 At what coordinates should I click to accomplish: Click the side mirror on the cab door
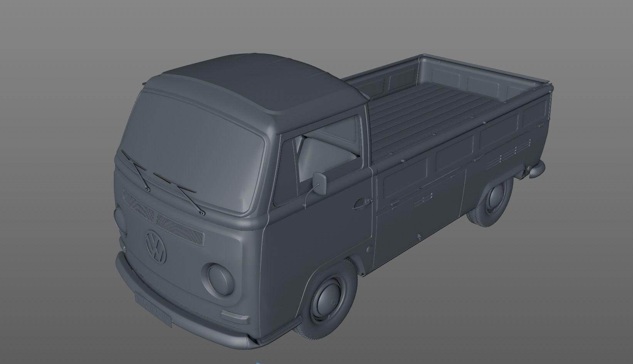[319, 183]
